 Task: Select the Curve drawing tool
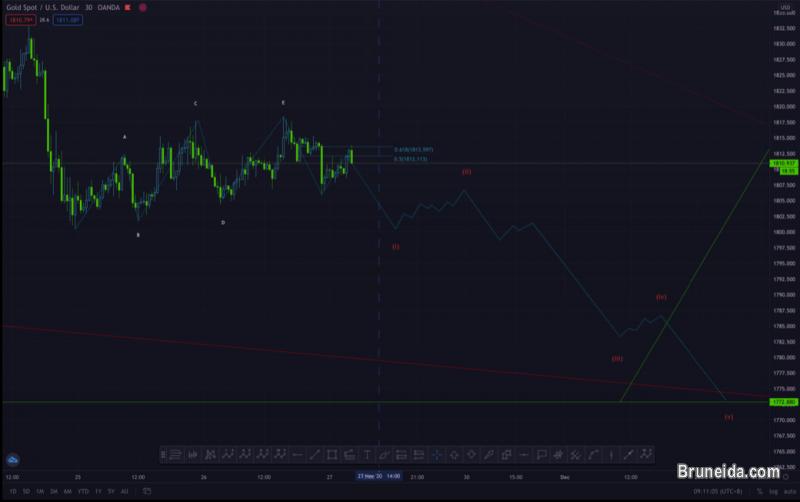pos(594,455)
